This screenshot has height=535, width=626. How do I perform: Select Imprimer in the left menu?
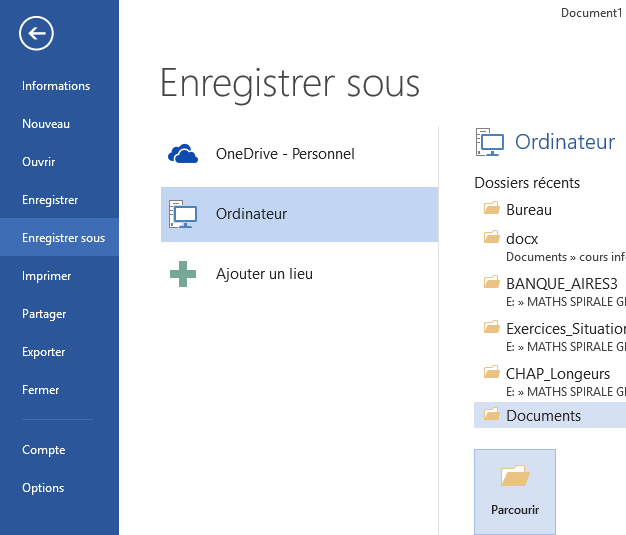pyautogui.click(x=46, y=276)
